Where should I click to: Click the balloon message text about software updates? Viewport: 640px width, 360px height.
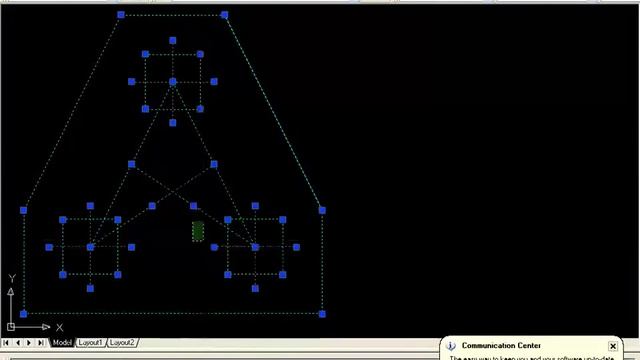tap(532, 358)
